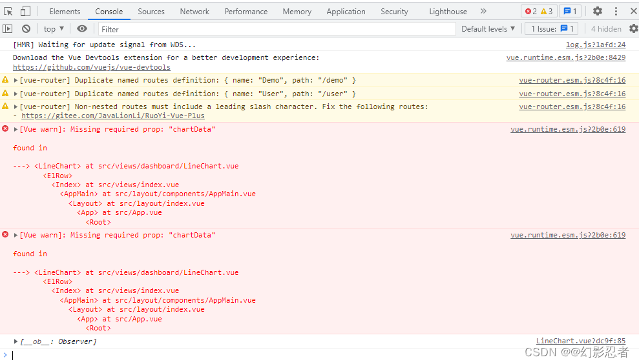Click the warning icon of Demo route message

(x=5, y=80)
